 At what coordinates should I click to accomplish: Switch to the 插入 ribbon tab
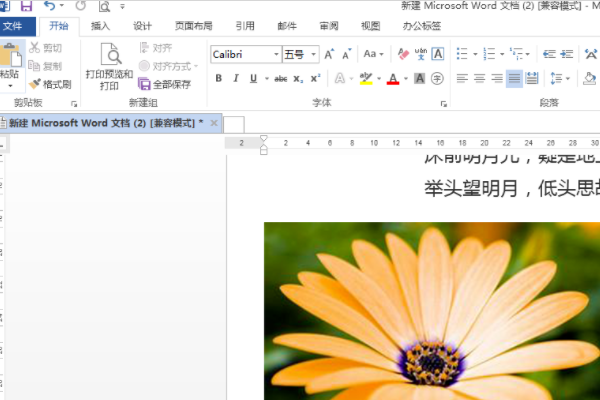[100, 26]
